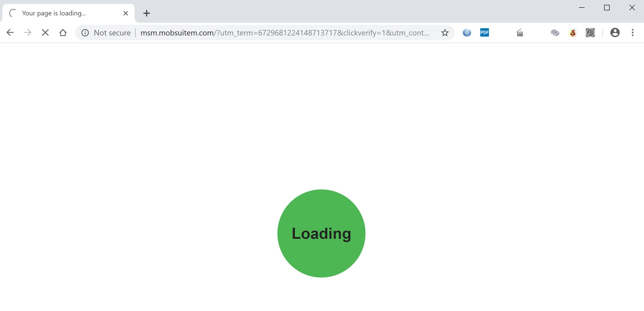Viewport: 644px width, 311px height.
Task: Click the forward navigation arrow
Action: (x=27, y=32)
